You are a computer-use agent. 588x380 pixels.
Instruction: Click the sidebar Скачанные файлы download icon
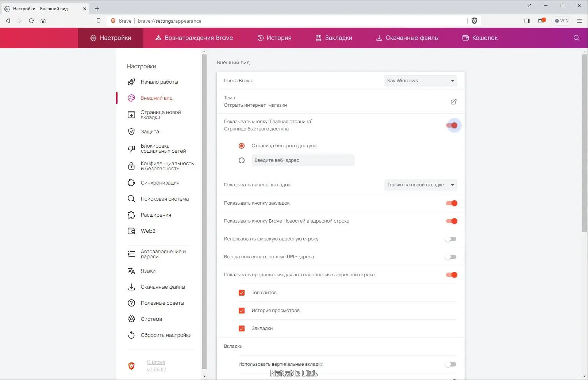click(x=131, y=287)
